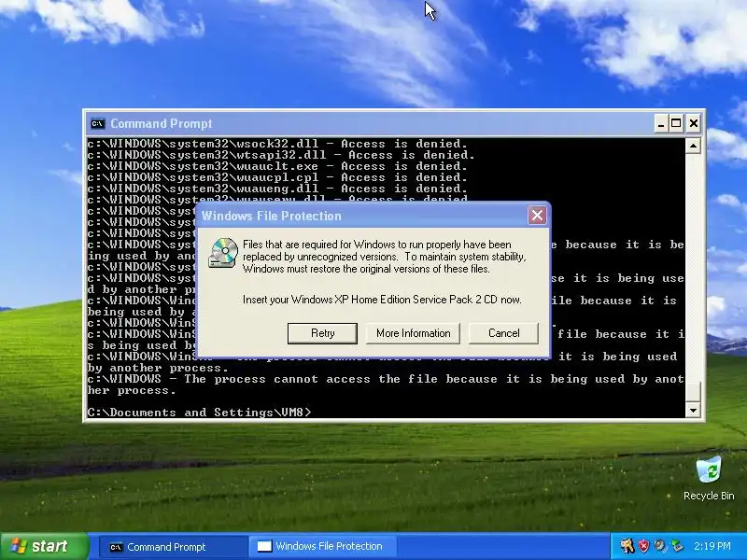Image resolution: width=747 pixels, height=560 pixels.
Task: Click the Command Prompt scrollbar thumb
Action: 693,391
